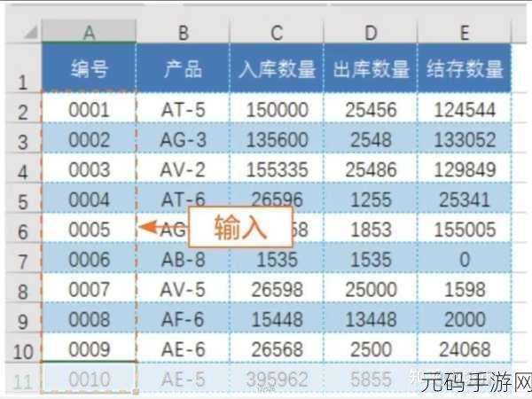Image resolution: width=532 pixels, height=399 pixels.
Task: Click product cell AT-5
Action: coord(184,107)
